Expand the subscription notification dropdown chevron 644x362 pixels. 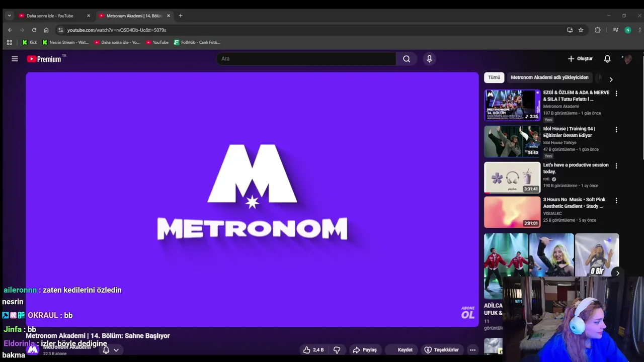coord(116,350)
